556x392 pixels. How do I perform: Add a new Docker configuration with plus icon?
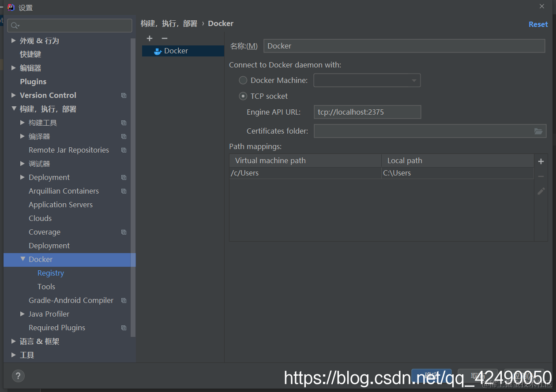pos(150,39)
